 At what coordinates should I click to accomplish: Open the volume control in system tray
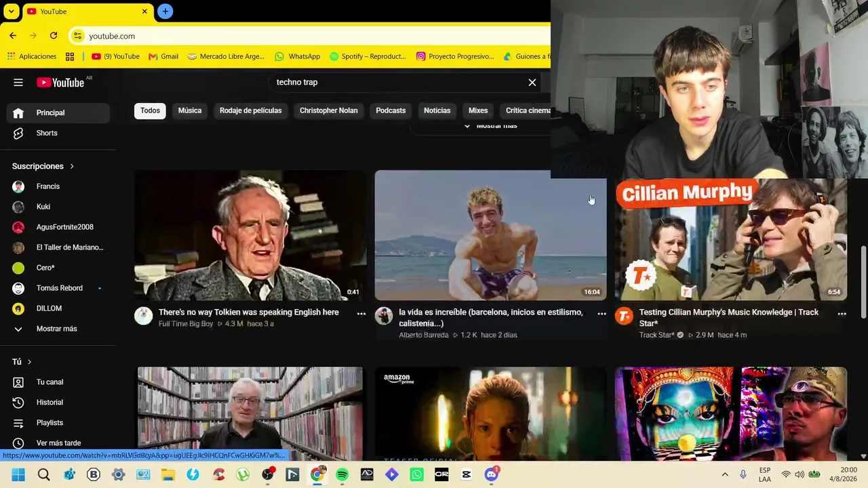tap(800, 474)
